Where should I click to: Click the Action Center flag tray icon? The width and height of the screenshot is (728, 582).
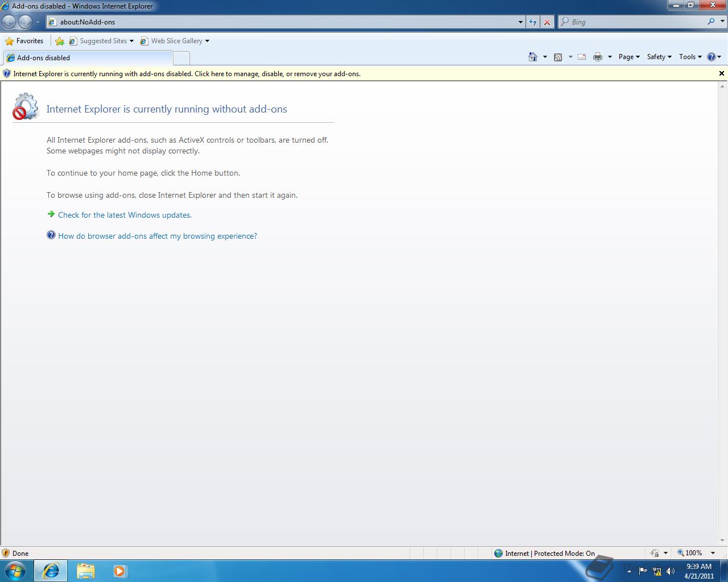click(643, 571)
